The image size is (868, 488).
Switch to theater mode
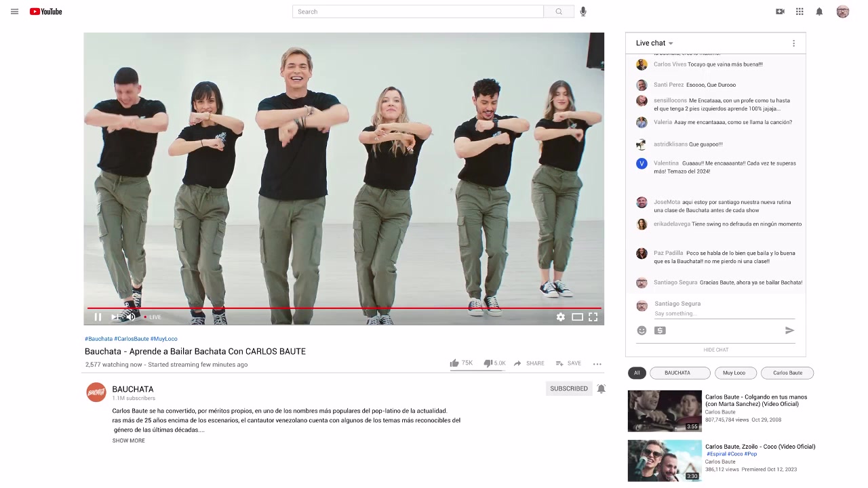[577, 317]
